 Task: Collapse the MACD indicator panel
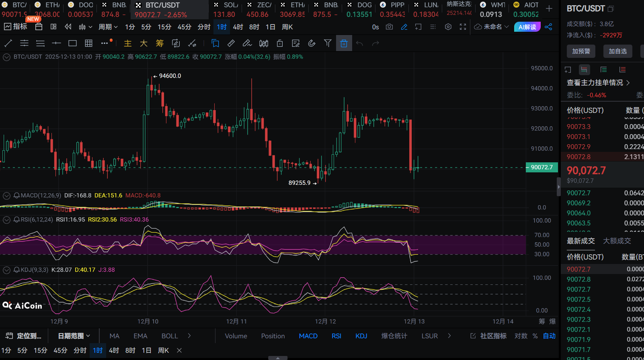[x=6, y=196]
